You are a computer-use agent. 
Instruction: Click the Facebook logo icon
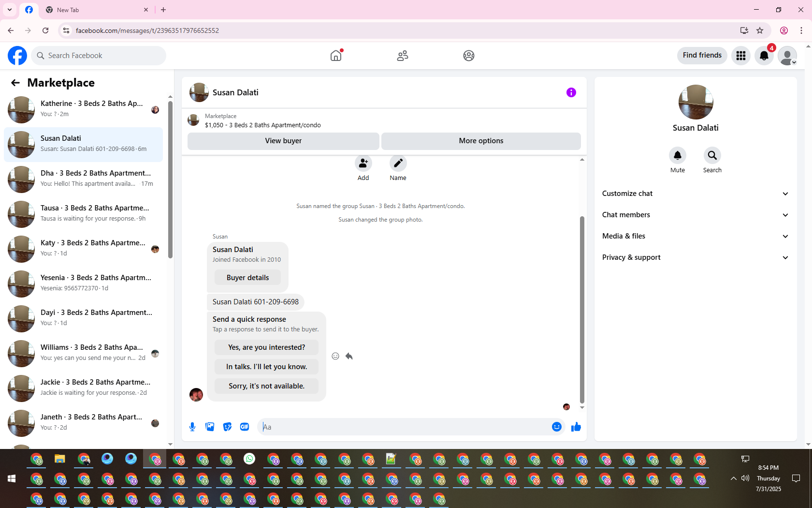tap(17, 56)
